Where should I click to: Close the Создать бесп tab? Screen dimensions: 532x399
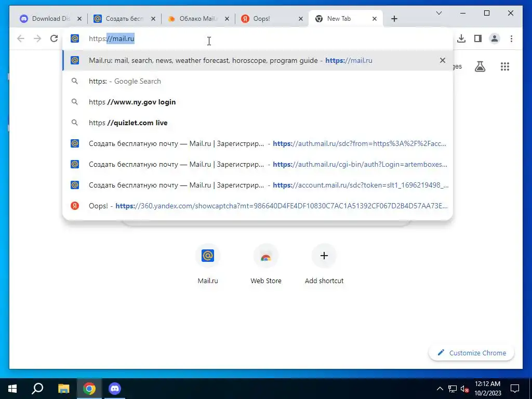click(153, 19)
